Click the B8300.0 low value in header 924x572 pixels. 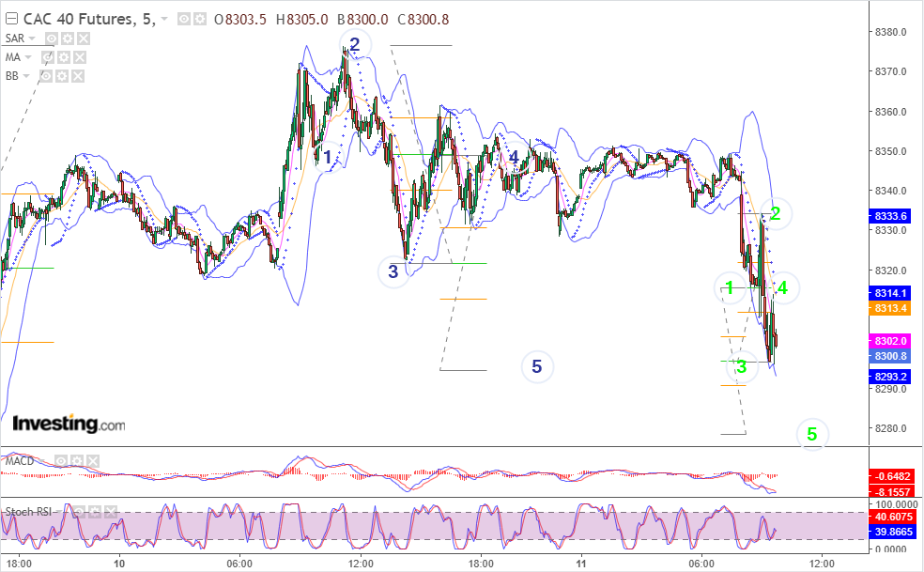(362, 20)
